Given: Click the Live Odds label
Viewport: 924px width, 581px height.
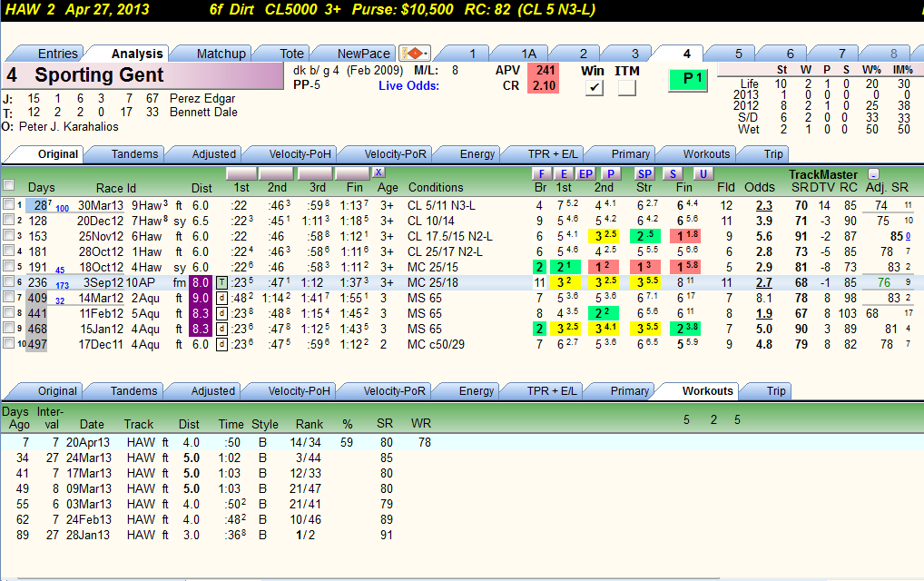Looking at the screenshot, I should 408,86.
